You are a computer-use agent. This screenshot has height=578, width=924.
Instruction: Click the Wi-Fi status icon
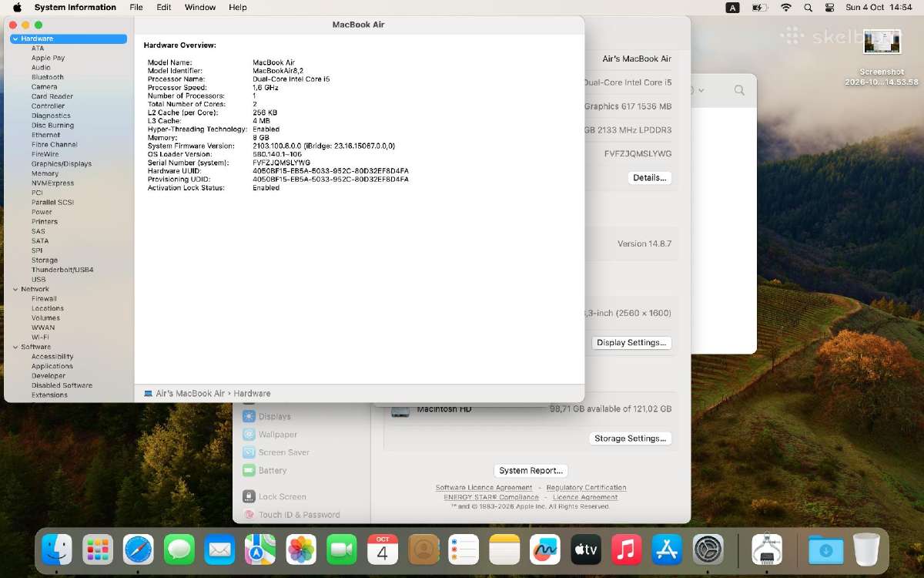coord(785,7)
